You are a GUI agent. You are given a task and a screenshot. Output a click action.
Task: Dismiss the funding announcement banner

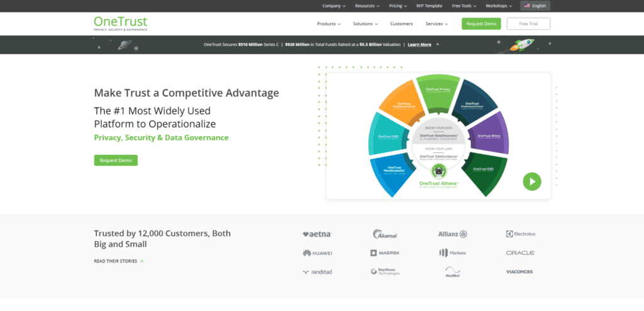tap(438, 44)
